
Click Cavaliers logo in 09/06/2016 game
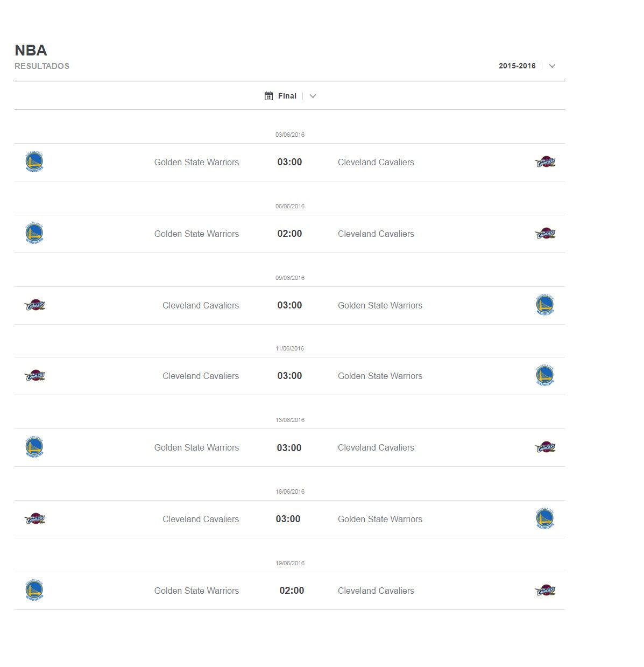tap(34, 305)
